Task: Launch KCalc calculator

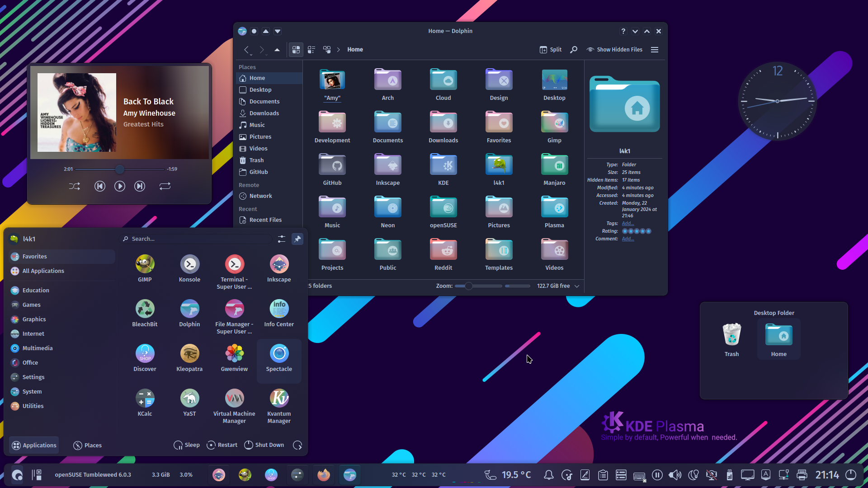Action: 145,403
